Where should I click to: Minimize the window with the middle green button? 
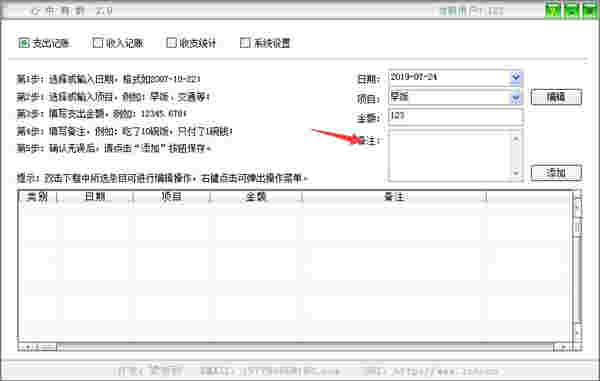coord(571,11)
